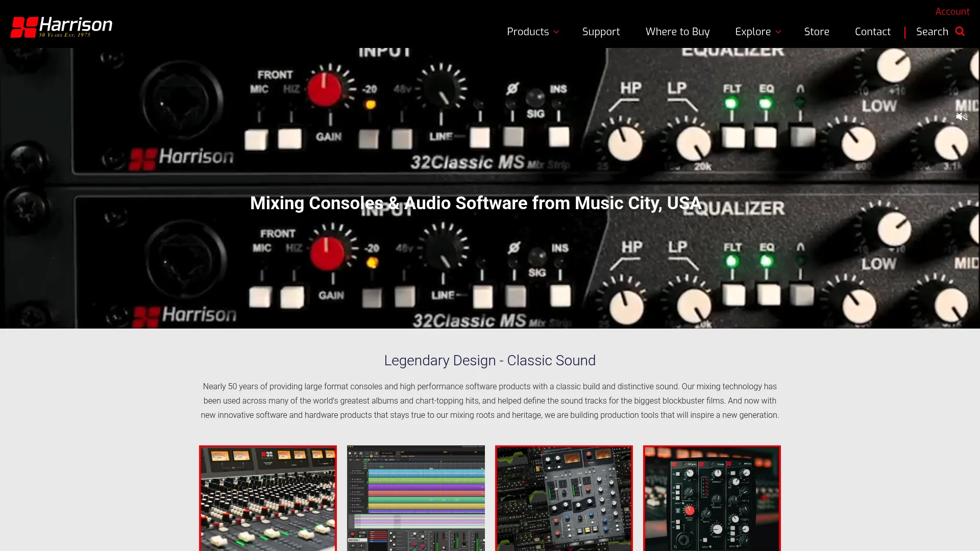Image resolution: width=980 pixels, height=551 pixels.
Task: Click the Account link
Action: click(952, 11)
